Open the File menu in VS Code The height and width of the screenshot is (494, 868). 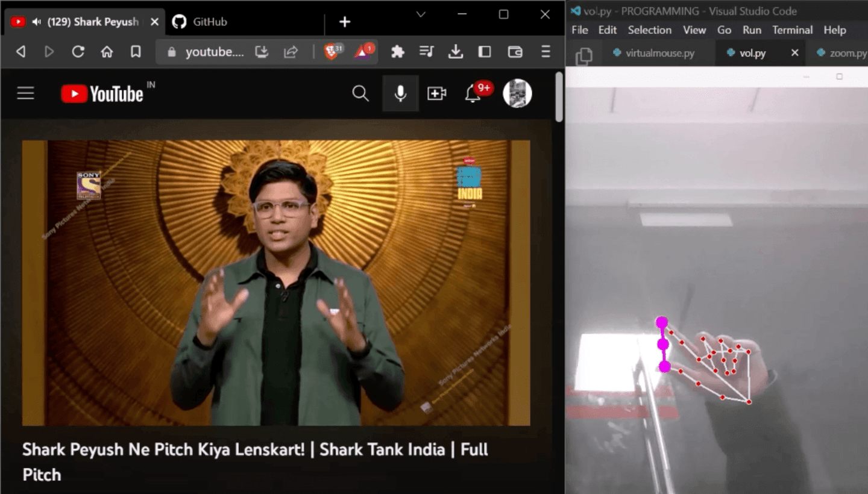click(579, 30)
